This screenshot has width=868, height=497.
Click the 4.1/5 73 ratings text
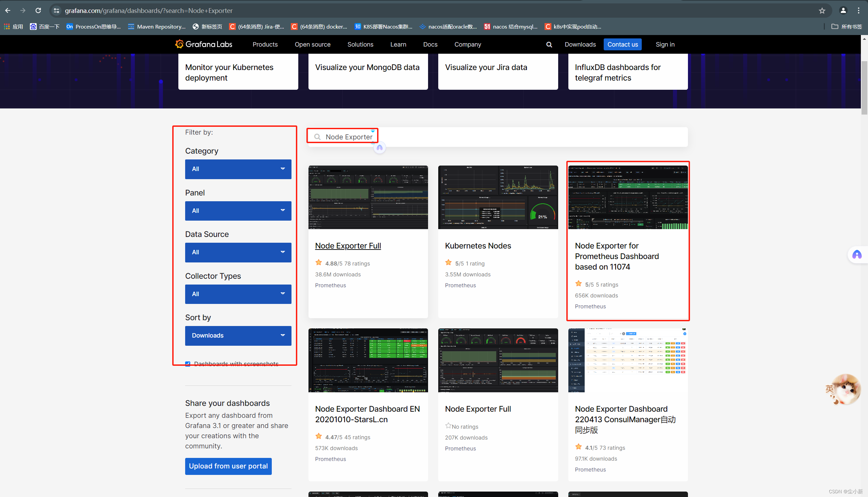[x=605, y=448]
